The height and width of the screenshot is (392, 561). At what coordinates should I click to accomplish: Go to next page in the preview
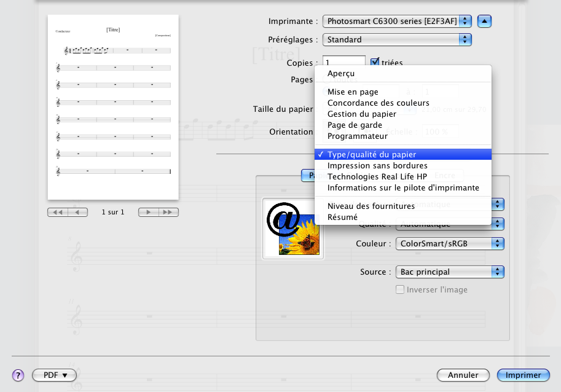tap(148, 212)
